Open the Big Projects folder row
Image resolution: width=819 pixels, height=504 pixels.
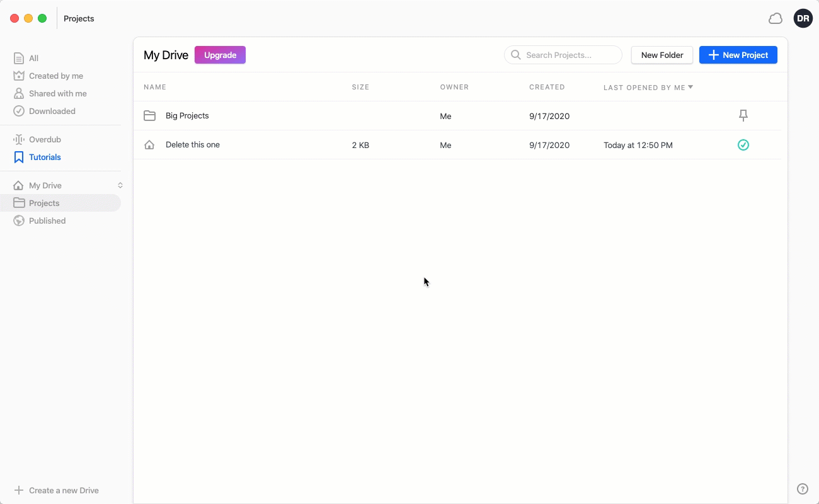point(457,116)
